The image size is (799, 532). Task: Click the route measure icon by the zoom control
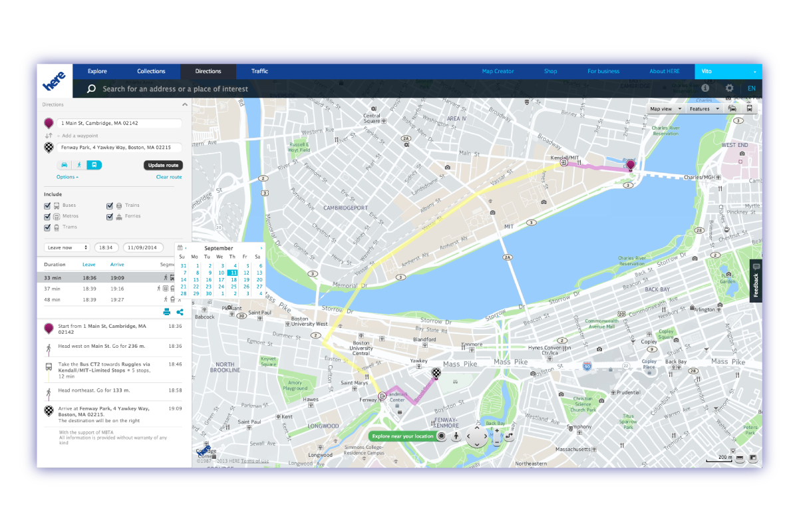point(509,436)
